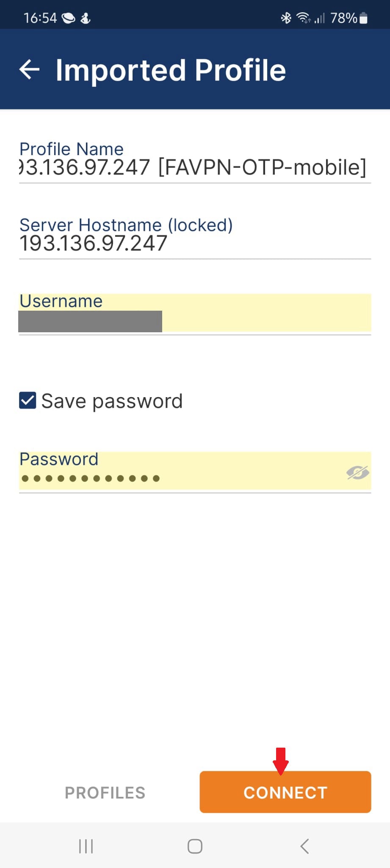390x868 pixels.
Task: Open the PROFILES list
Action: coord(105,793)
